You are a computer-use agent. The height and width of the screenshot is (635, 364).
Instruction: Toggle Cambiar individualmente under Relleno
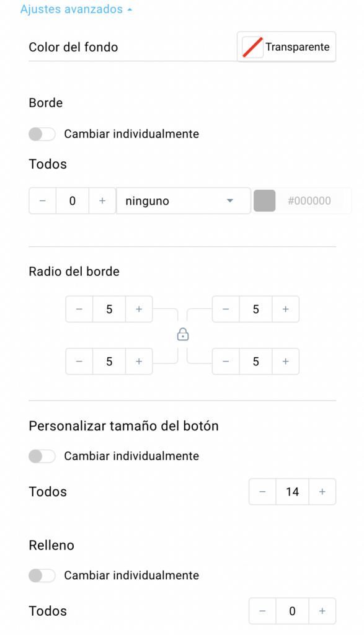click(42, 575)
